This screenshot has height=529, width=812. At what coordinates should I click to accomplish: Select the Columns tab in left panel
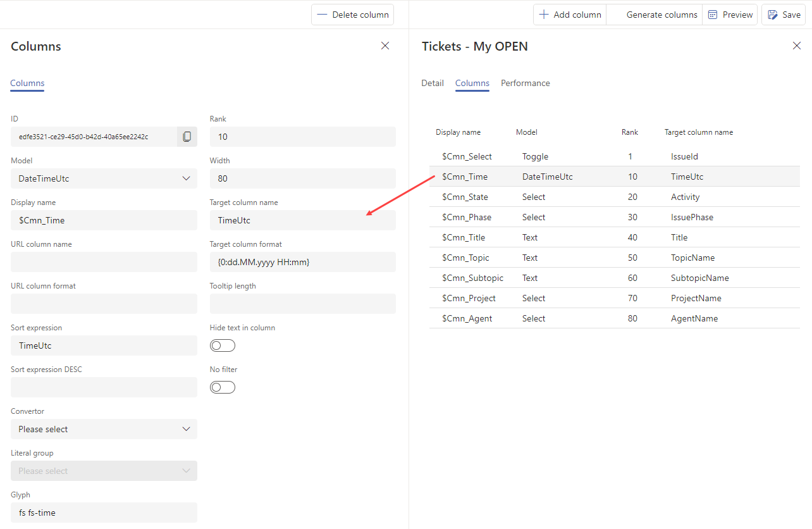pos(27,83)
